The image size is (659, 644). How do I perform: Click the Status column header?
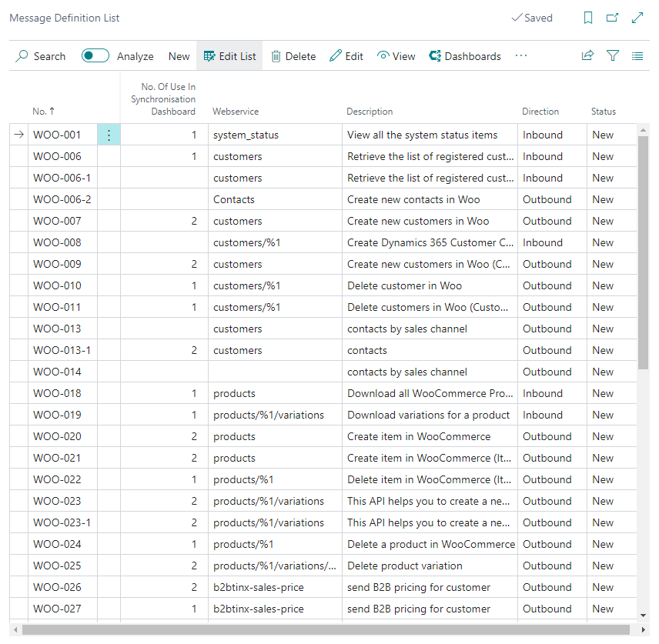(604, 112)
